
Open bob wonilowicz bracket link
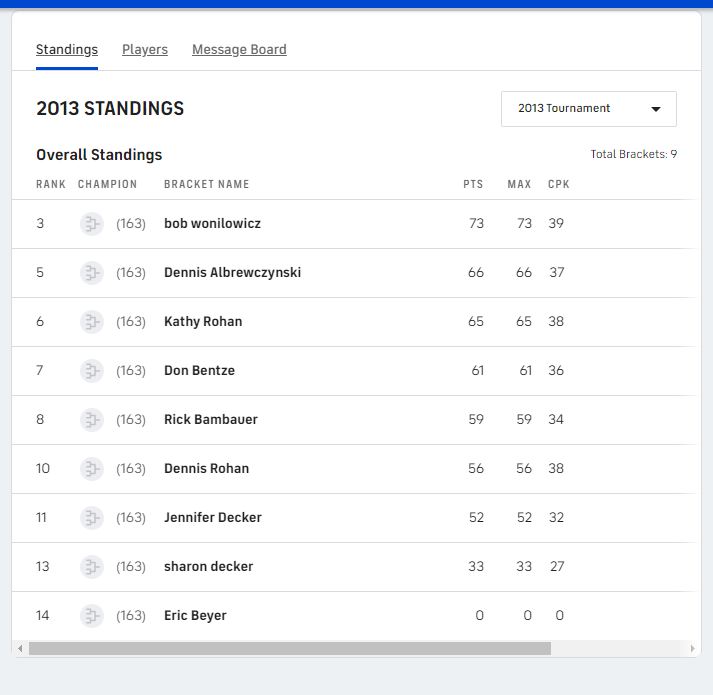[x=212, y=224]
